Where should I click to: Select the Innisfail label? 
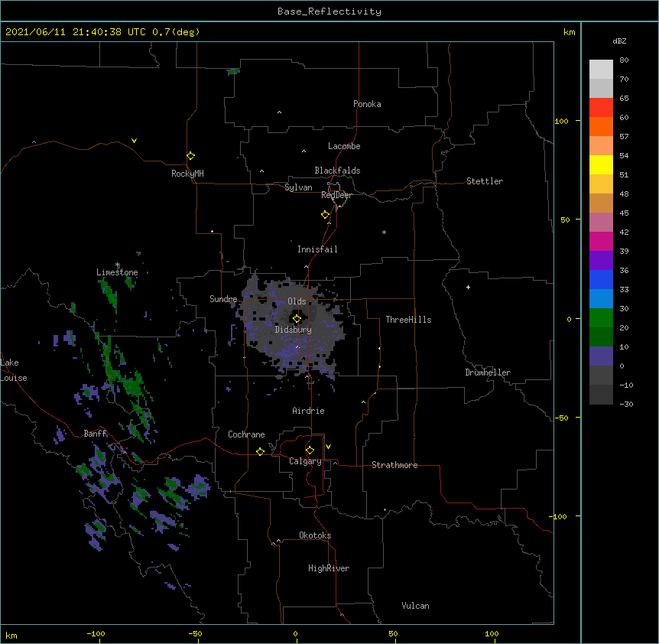click(317, 249)
